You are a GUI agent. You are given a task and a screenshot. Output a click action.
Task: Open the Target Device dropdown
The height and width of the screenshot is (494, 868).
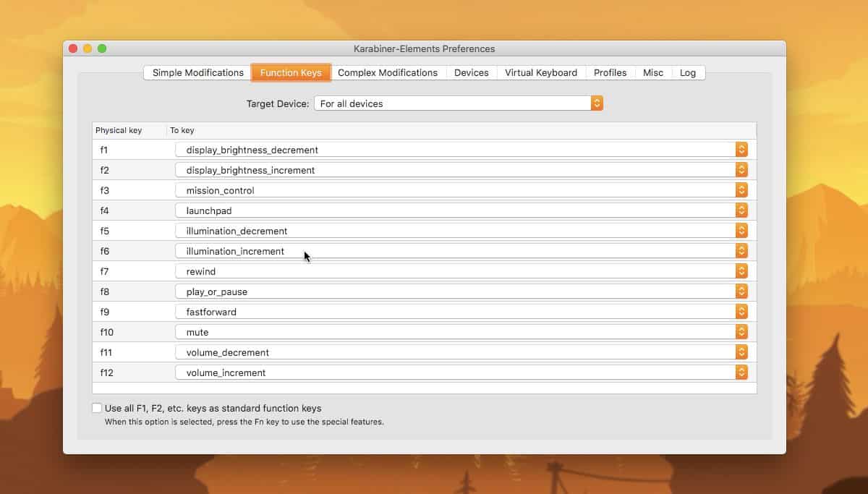[x=596, y=103]
